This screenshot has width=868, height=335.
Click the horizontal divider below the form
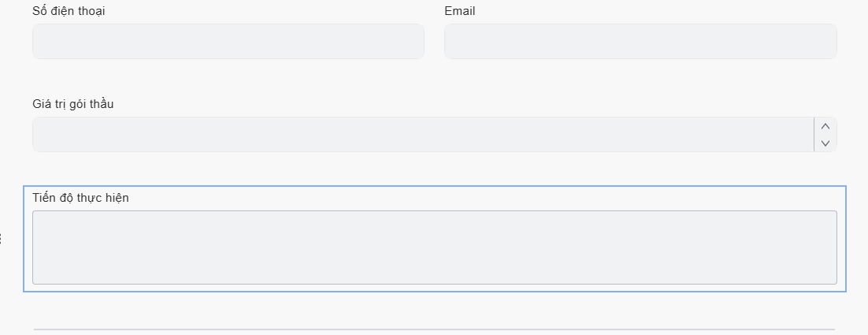[x=434, y=329]
